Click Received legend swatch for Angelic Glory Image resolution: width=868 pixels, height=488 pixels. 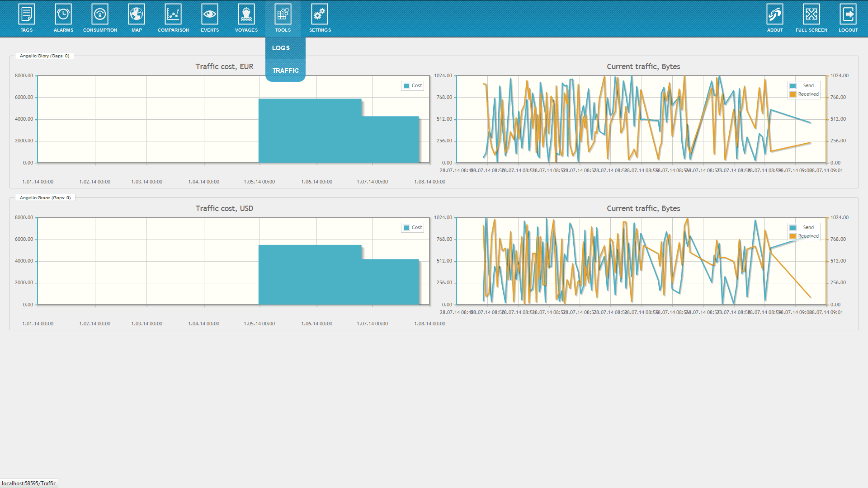793,94
